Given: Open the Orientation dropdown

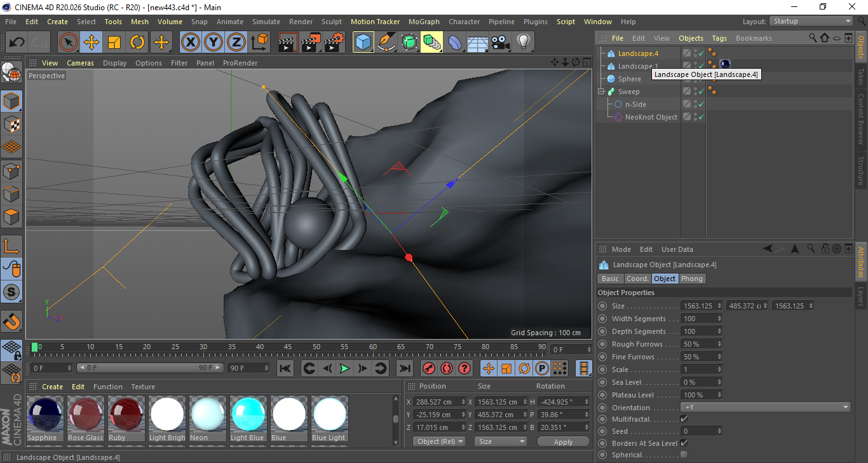Looking at the screenshot, I should point(766,408).
